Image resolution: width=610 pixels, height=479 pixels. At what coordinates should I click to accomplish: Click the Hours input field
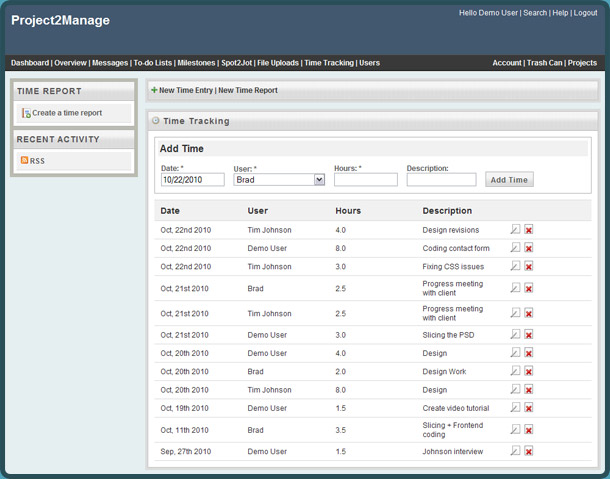pos(366,179)
